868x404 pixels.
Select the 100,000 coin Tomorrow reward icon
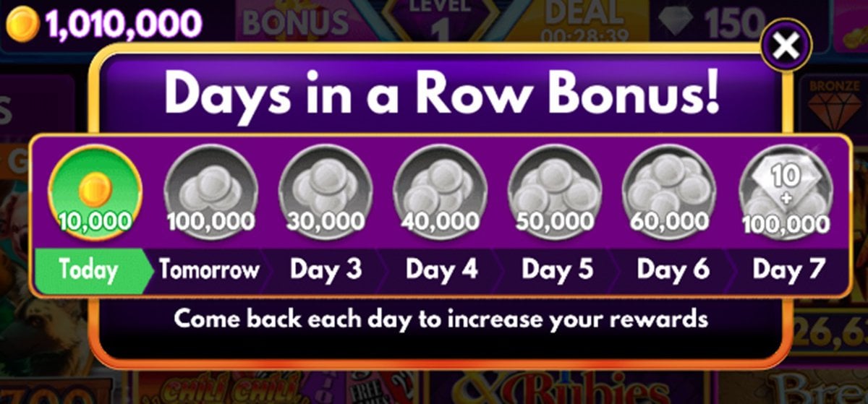(211, 191)
